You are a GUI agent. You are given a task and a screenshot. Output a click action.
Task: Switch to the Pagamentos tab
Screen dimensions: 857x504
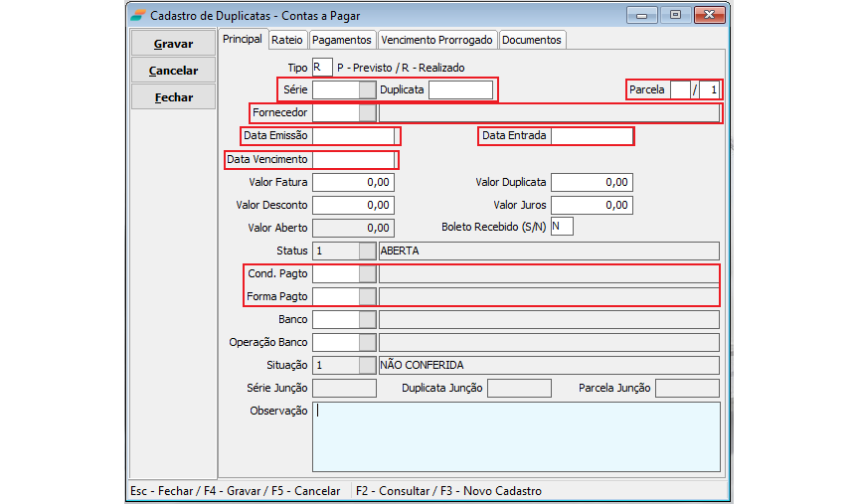click(341, 40)
